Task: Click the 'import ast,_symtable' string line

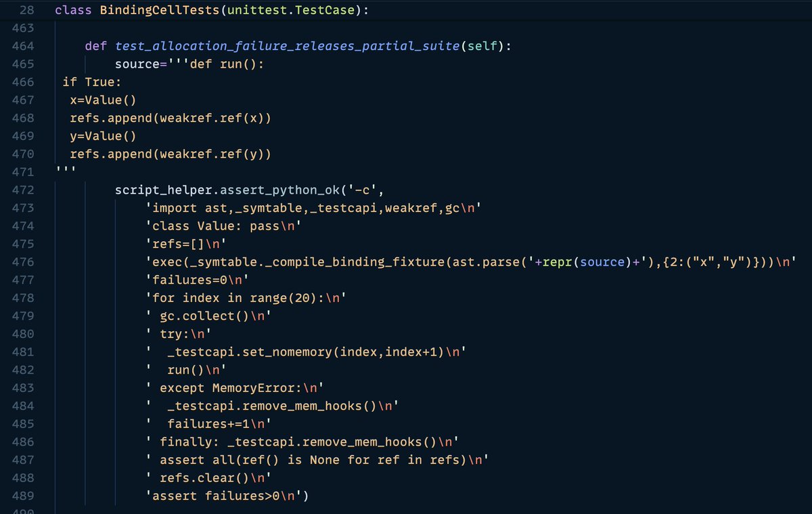Action: pos(313,209)
